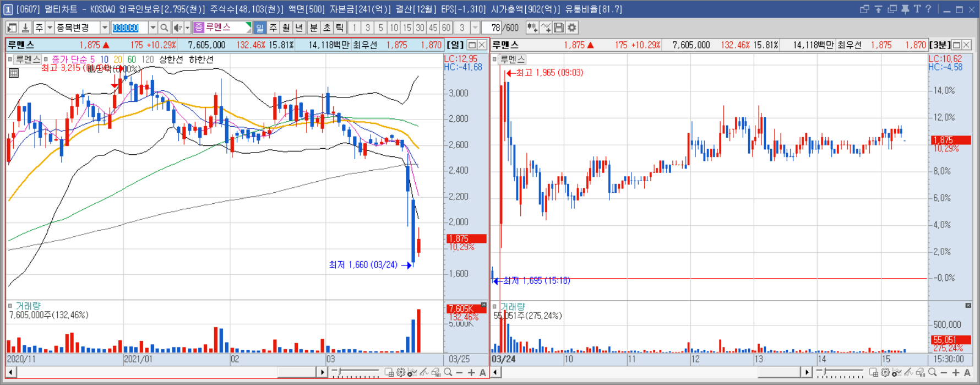Click the leftmost layout icon in top toolbar
The width and height of the screenshot is (980, 385).
pyautogui.click(x=12, y=28)
